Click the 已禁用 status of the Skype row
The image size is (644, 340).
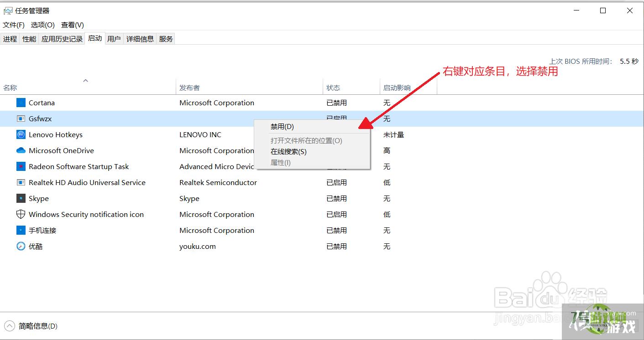click(337, 199)
